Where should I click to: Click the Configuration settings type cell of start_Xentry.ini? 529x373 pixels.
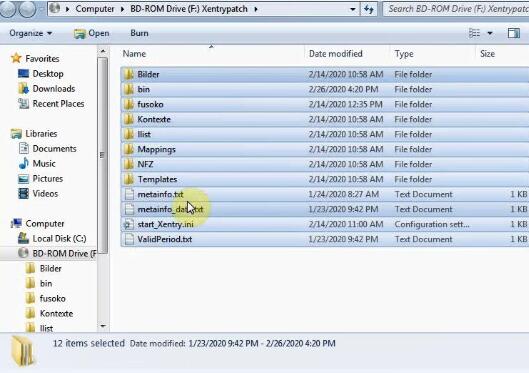tap(432, 224)
